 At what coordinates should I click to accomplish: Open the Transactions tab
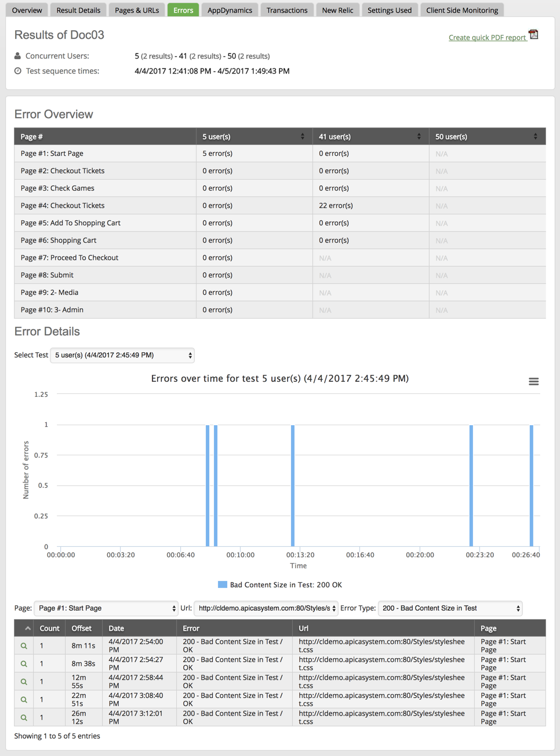287,10
